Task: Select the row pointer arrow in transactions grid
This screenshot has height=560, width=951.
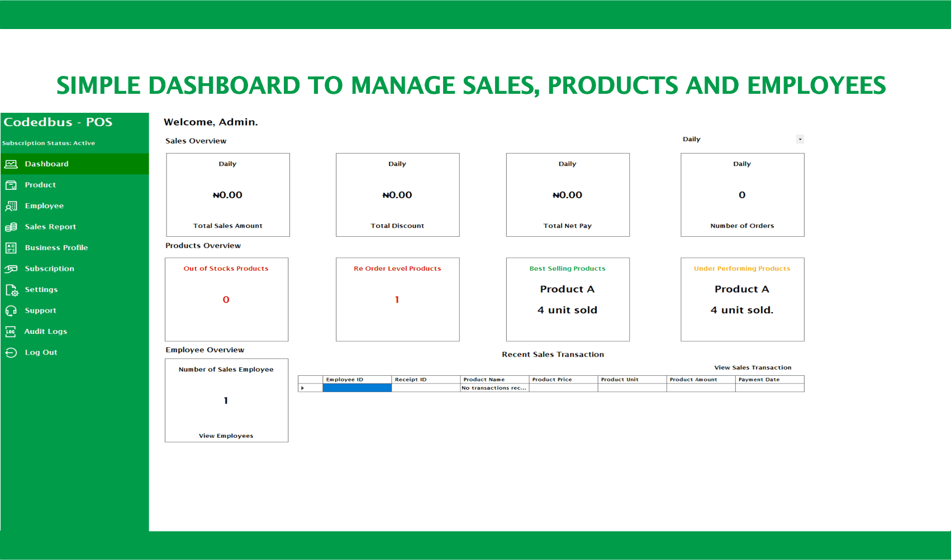Action: tap(303, 388)
